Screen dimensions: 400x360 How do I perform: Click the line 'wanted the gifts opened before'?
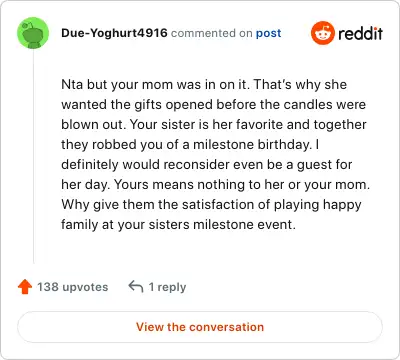[x=213, y=104]
